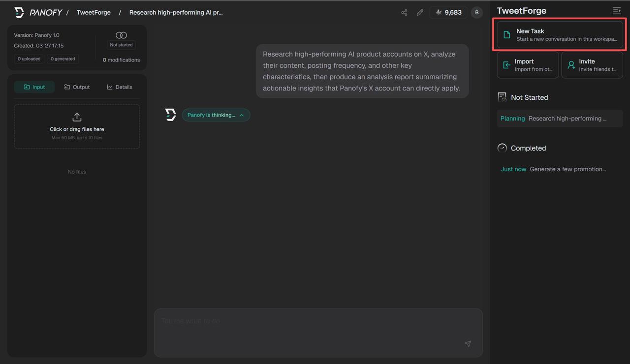
Task: Open the credits balance showing 9,683
Action: click(448, 12)
